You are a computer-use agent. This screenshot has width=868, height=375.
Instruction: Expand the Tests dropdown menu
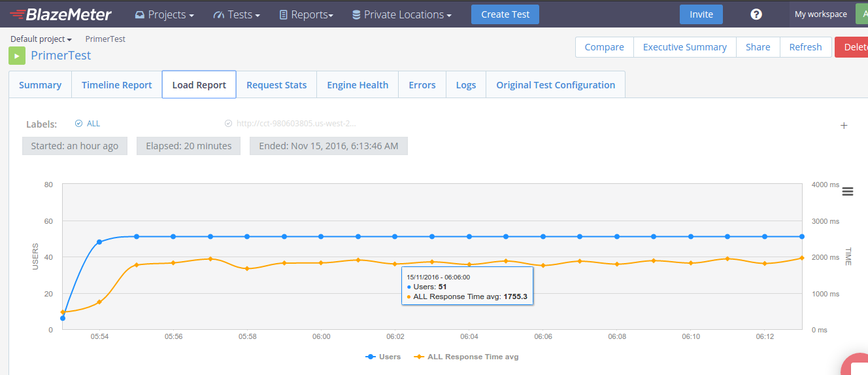[x=237, y=14]
